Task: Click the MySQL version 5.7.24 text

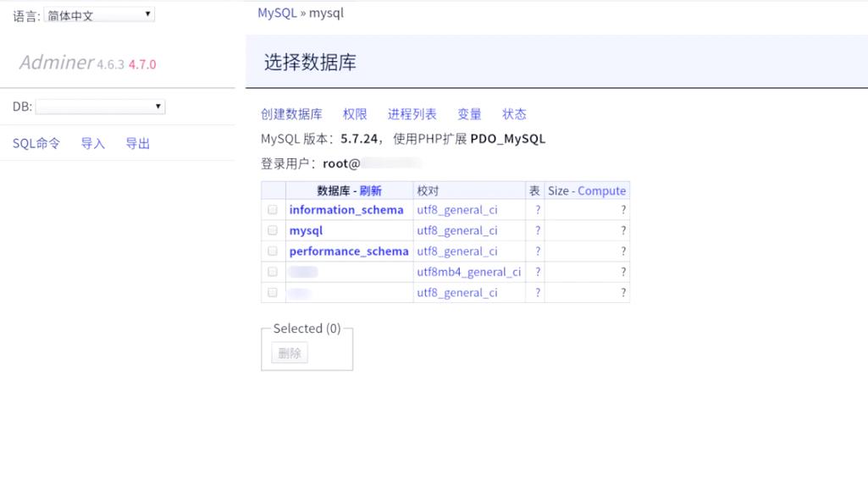Action: pyautogui.click(x=359, y=139)
